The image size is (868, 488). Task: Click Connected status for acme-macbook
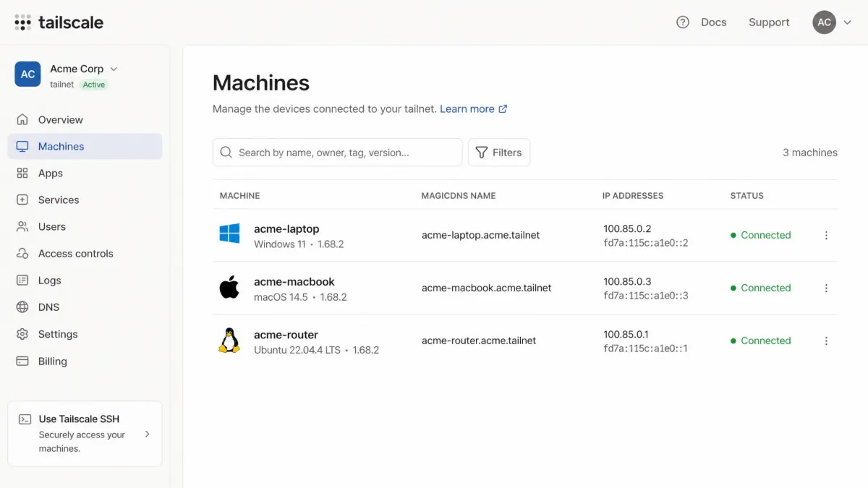click(761, 288)
